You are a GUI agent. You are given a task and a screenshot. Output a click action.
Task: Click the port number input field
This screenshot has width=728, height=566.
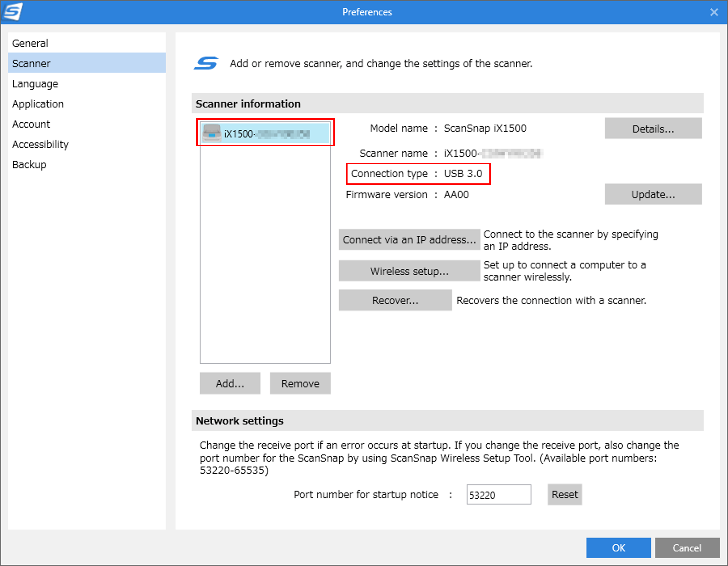(x=498, y=495)
